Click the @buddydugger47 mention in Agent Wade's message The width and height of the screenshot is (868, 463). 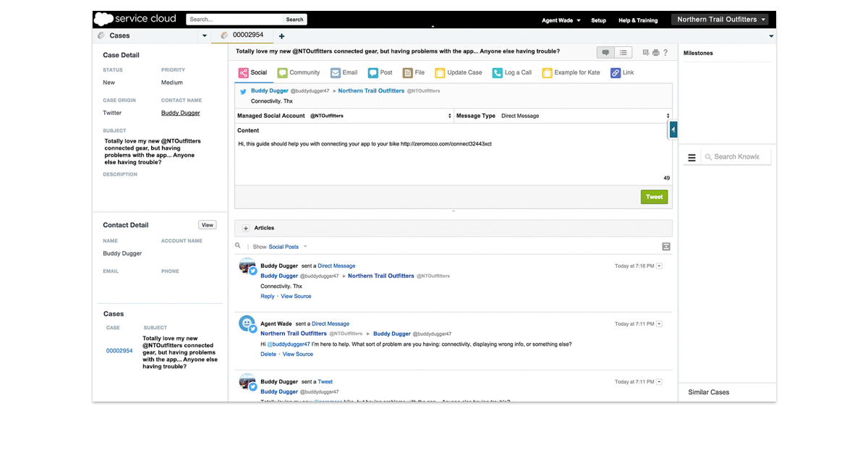click(289, 344)
